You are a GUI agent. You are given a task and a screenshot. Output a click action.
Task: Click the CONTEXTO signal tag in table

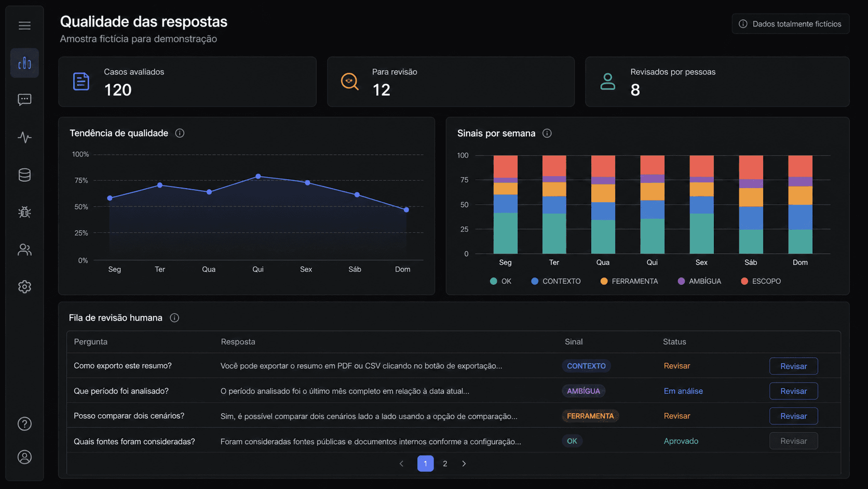pos(586,366)
